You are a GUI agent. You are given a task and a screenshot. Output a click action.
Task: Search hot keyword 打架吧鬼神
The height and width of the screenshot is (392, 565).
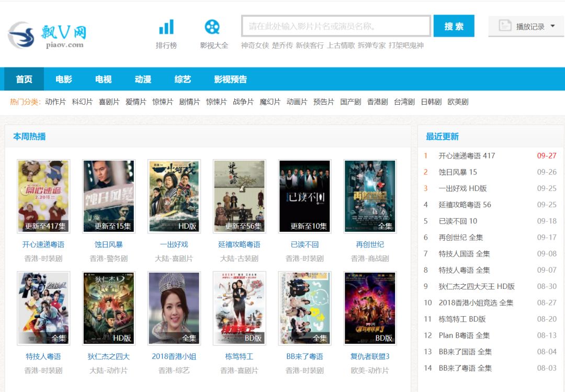(406, 46)
